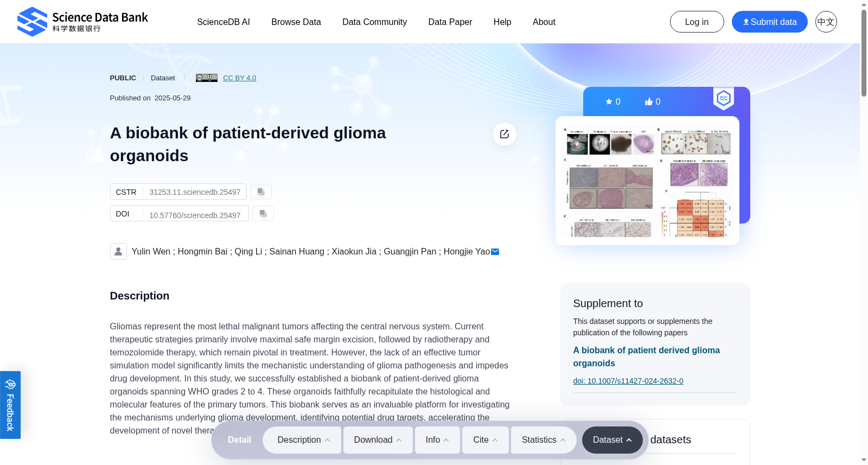Open the Feedback side panel
Screen dimensions: 868x465
coord(10,405)
